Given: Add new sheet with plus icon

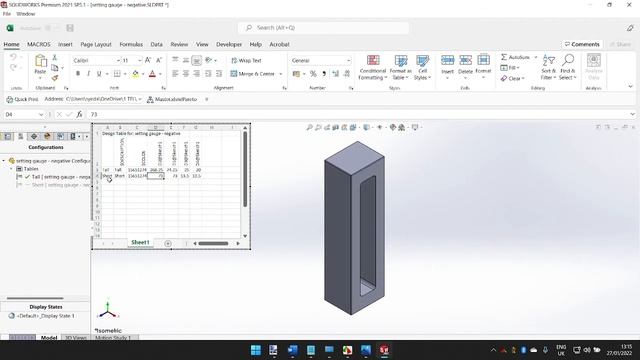Looking at the screenshot, I should tap(168, 243).
